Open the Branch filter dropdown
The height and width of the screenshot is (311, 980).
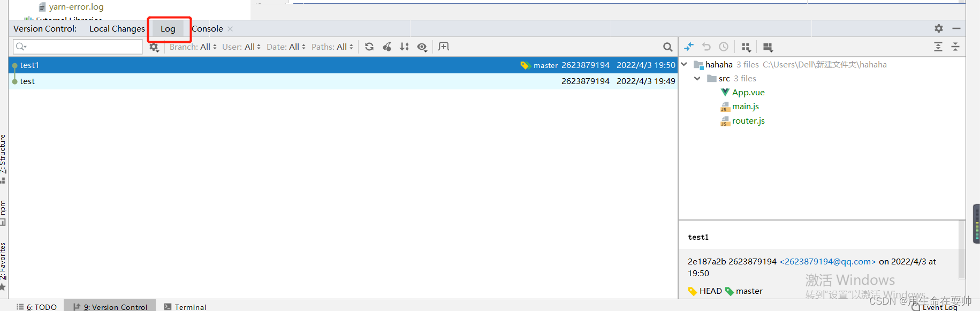(193, 47)
